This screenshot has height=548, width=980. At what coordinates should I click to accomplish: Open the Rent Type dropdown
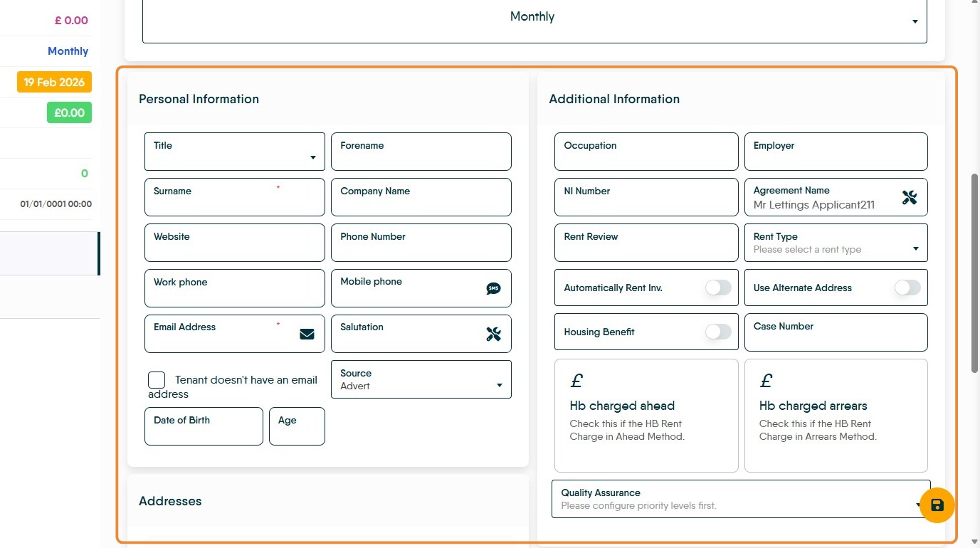pyautogui.click(x=836, y=243)
